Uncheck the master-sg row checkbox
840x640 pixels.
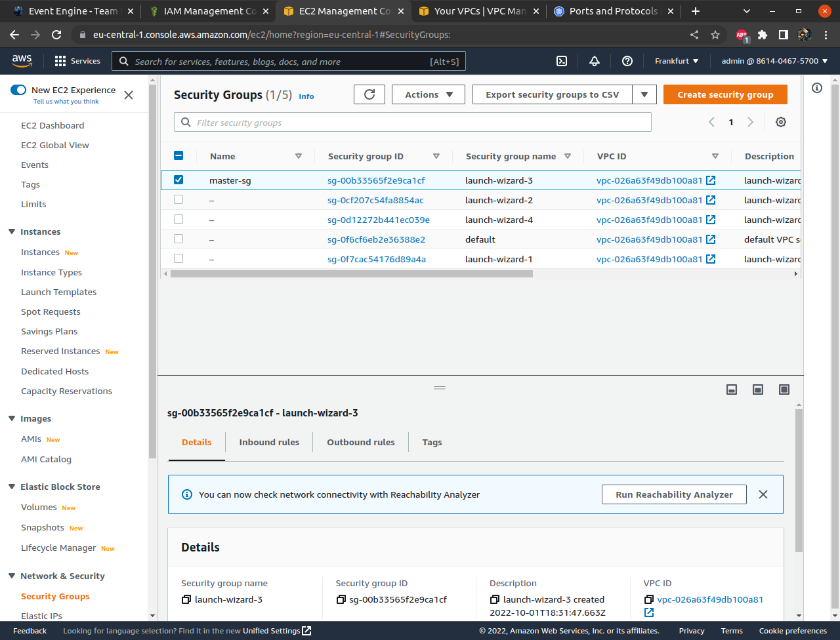click(x=178, y=180)
